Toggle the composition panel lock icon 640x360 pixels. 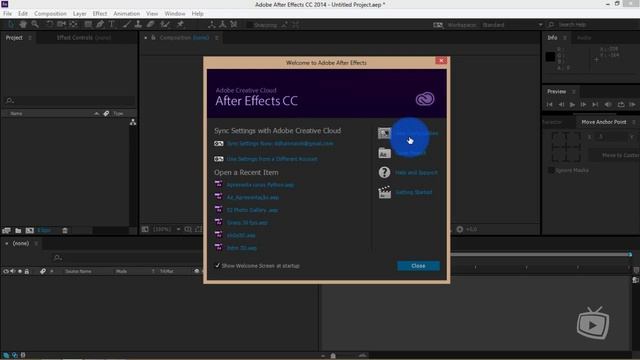(x=153, y=38)
